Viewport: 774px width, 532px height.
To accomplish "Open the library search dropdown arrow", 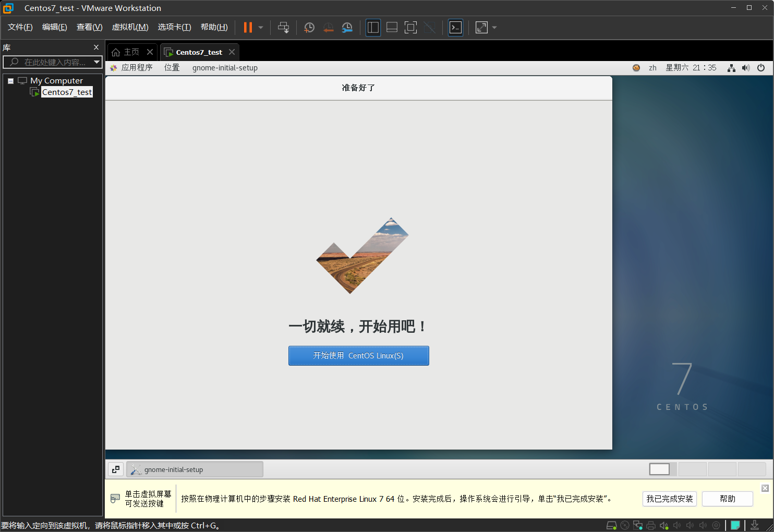I will click(96, 62).
